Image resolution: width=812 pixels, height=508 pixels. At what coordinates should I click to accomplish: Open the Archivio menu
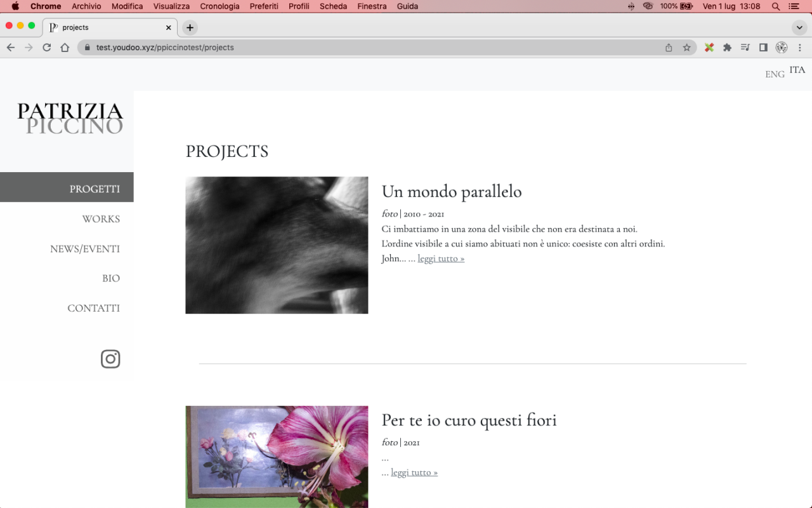click(86, 6)
